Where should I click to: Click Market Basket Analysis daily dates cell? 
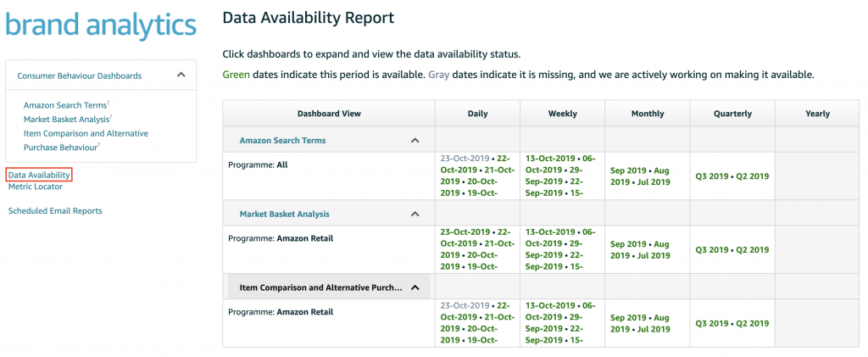coord(478,249)
